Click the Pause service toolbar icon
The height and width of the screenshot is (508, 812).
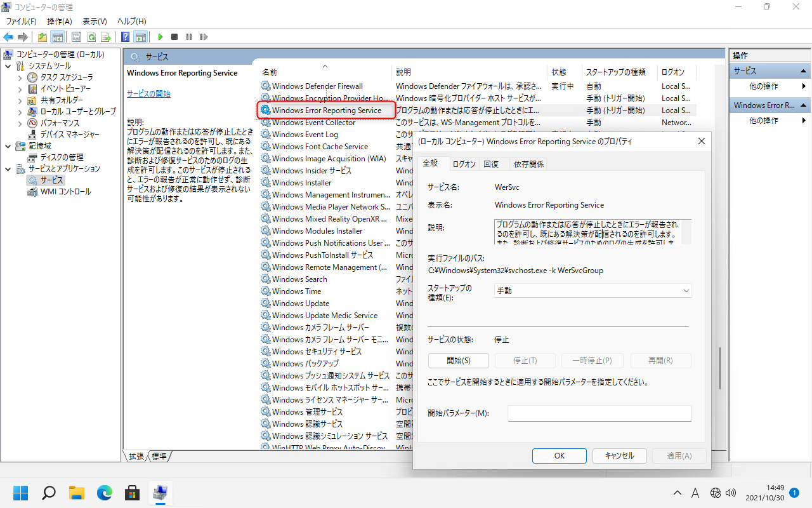tap(188, 37)
